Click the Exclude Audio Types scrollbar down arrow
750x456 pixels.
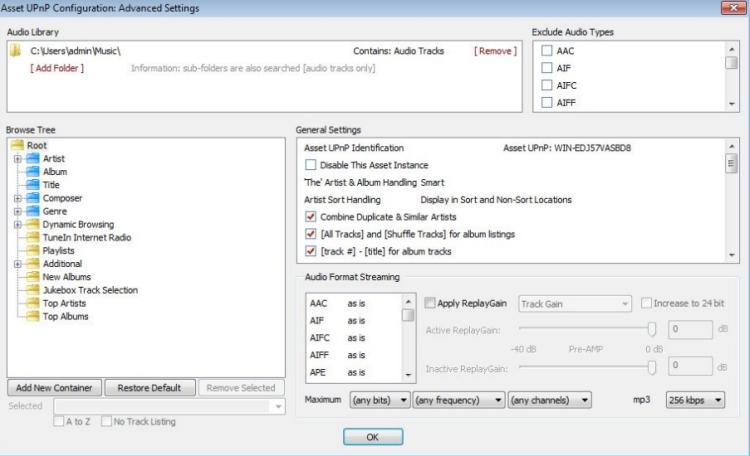[731, 104]
